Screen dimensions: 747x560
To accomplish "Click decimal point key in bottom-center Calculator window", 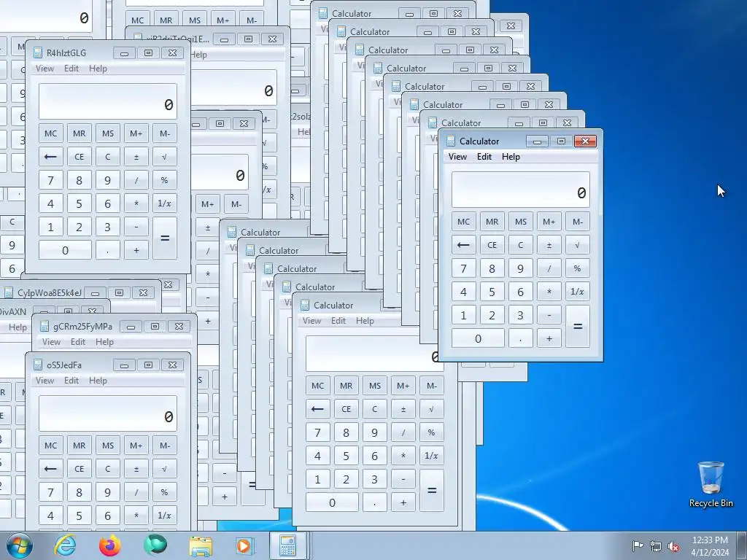I will pyautogui.click(x=374, y=502).
